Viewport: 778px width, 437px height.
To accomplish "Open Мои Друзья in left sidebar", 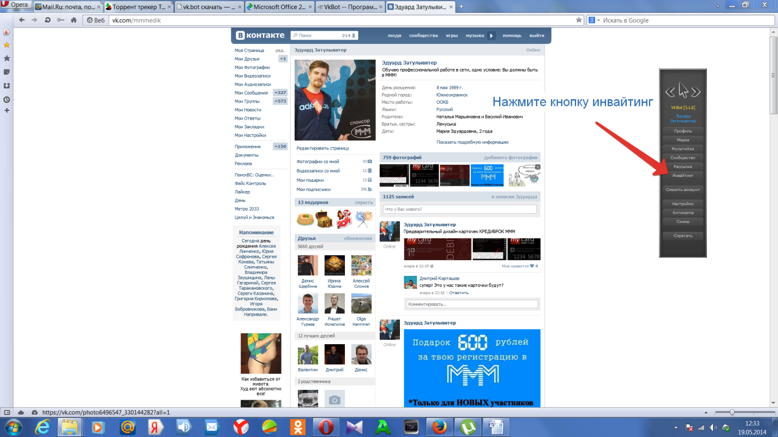I will tap(247, 59).
